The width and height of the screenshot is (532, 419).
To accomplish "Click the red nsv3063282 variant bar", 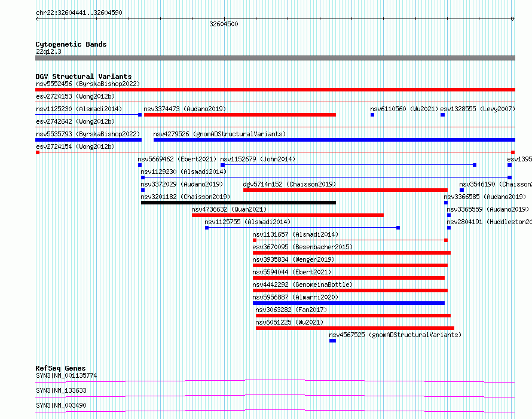I will point(353,316).
